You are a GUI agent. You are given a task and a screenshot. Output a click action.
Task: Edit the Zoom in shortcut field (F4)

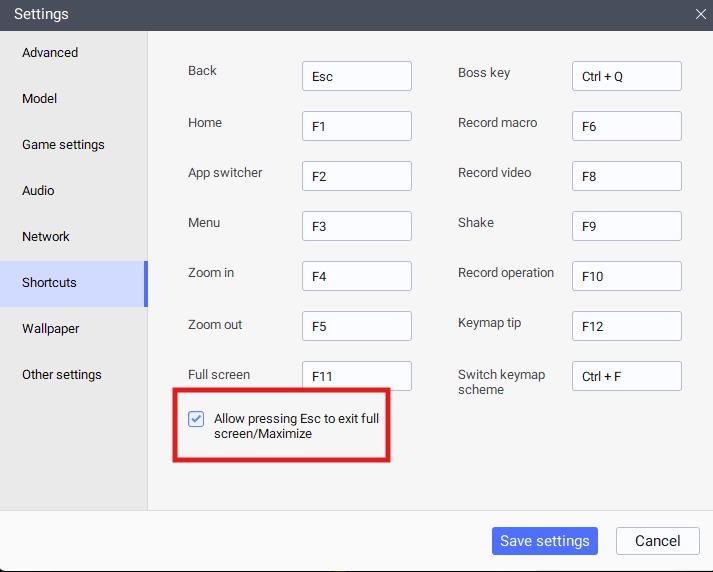tap(357, 276)
